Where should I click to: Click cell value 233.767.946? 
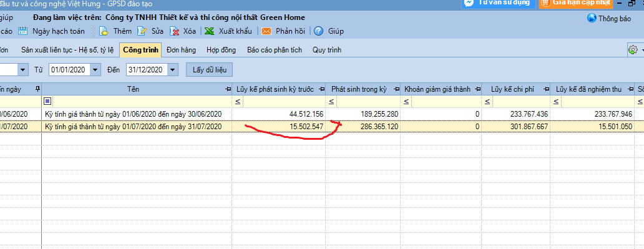(613, 114)
